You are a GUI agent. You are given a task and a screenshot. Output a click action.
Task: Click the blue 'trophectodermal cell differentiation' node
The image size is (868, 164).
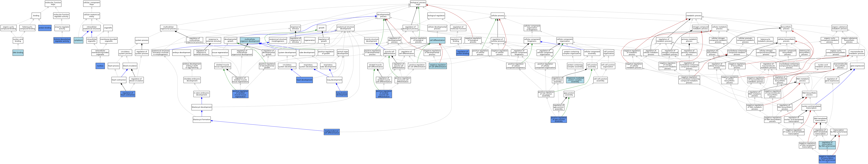(332, 132)
